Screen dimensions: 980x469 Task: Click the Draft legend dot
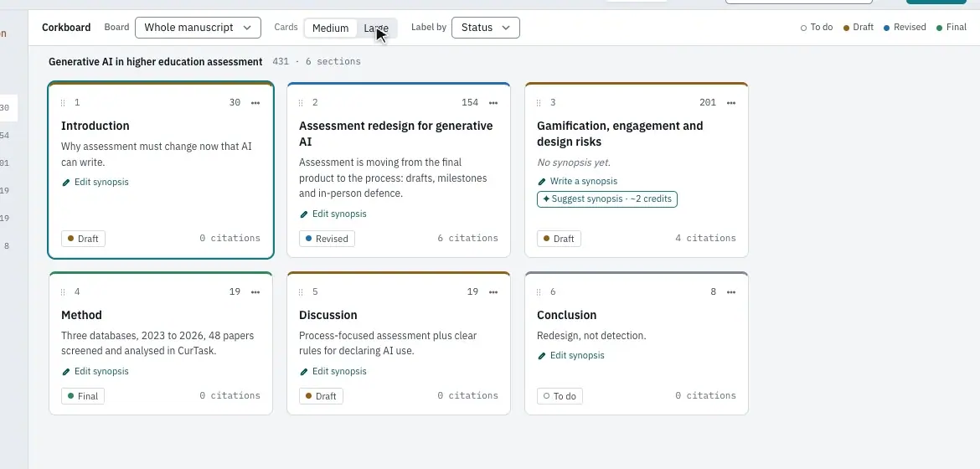(x=847, y=28)
